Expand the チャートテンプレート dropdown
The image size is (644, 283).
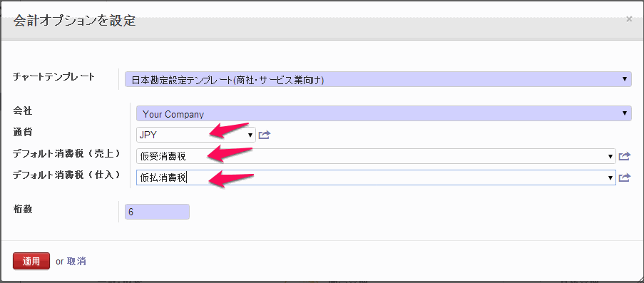(378, 79)
